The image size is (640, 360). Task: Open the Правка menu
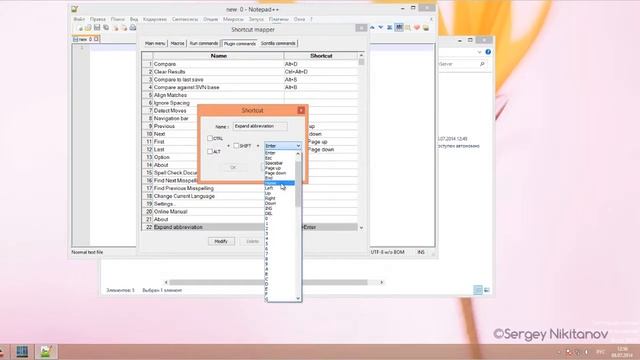(x=98, y=19)
